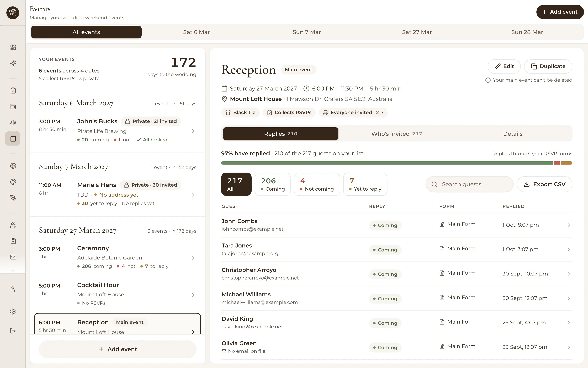Switch to Sun 28 Mar tab
Screen dimensions: 588x368
click(527, 32)
